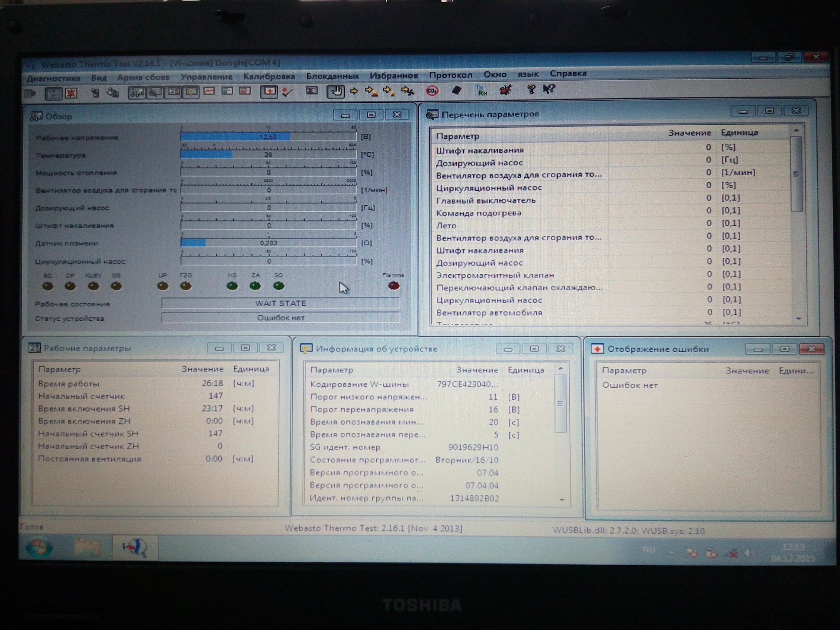840x630 pixels.
Task: Click 'Параметр' header in Рабочие параметры window
Action: click(x=59, y=369)
